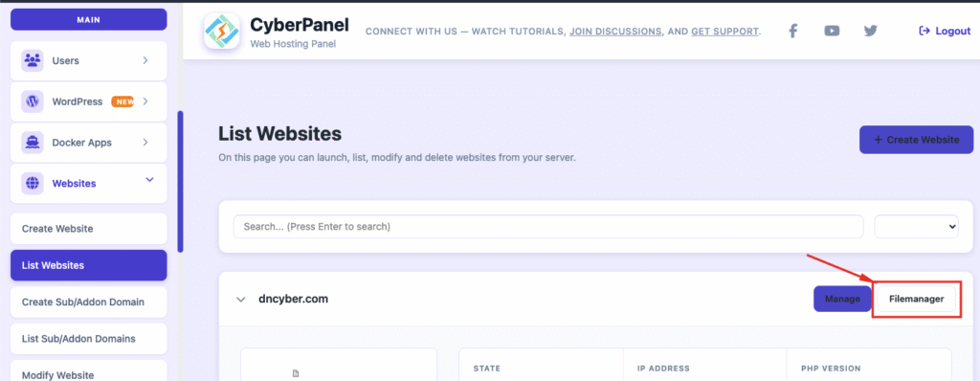This screenshot has height=381, width=980.
Task: Expand the Docker Apps menu chevron
Action: coord(145,143)
